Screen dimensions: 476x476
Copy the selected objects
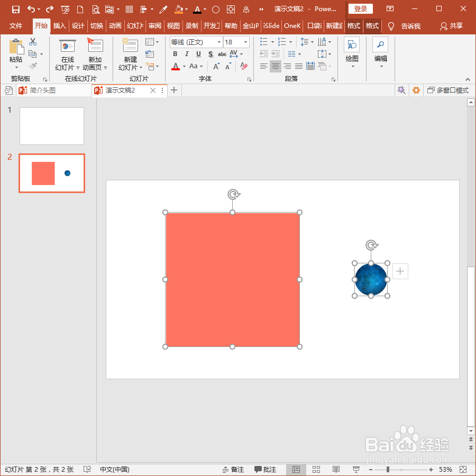(x=32, y=54)
